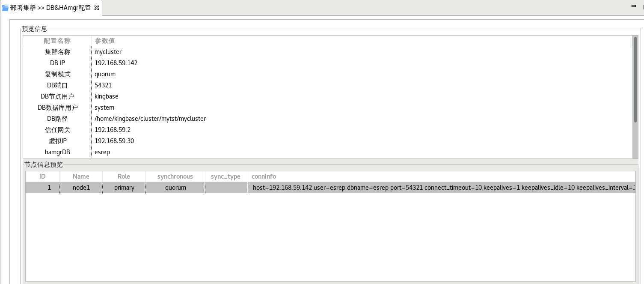
Task: Click the sync_type column header
Action: (226, 176)
